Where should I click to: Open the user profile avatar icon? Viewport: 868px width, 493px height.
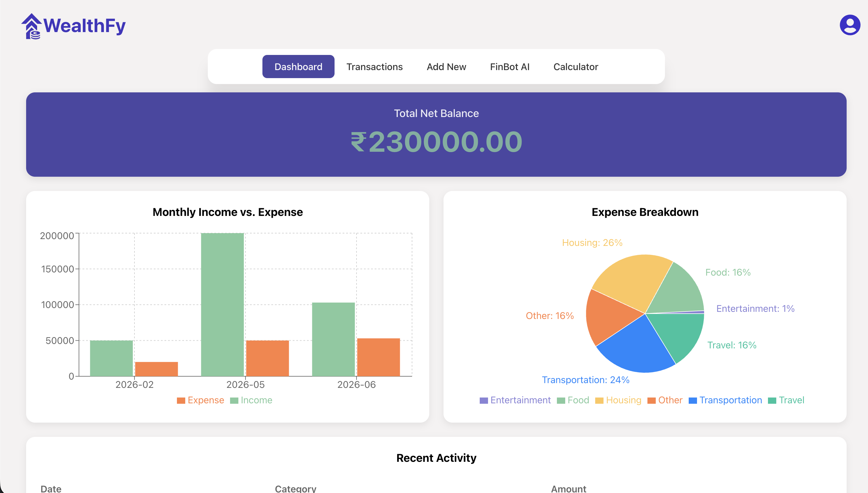click(850, 25)
